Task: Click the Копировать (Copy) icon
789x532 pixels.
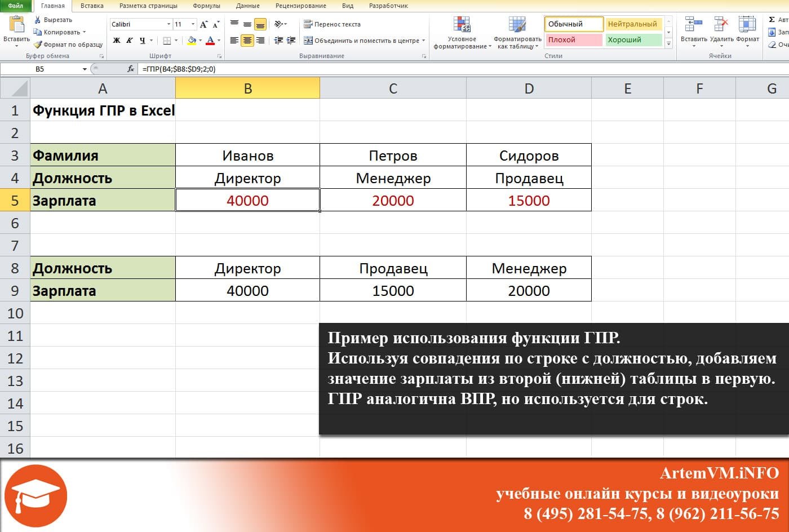Action: pyautogui.click(x=38, y=32)
